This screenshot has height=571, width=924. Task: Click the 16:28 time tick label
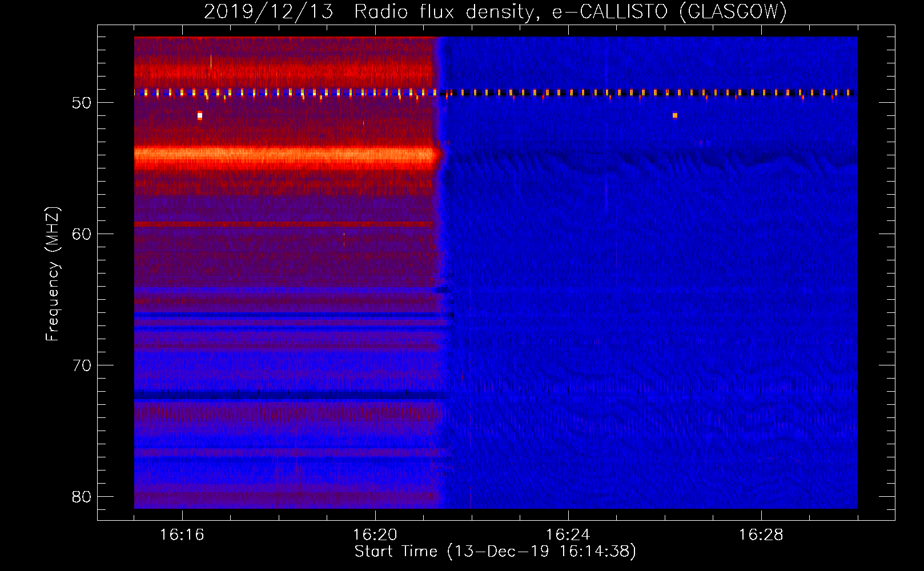tap(761, 535)
